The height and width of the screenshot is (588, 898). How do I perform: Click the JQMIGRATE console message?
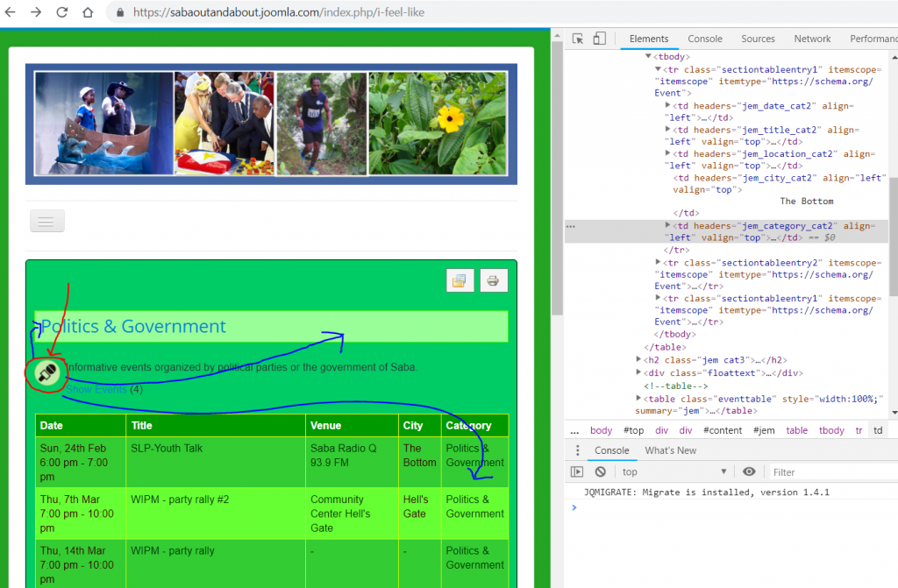tap(706, 492)
